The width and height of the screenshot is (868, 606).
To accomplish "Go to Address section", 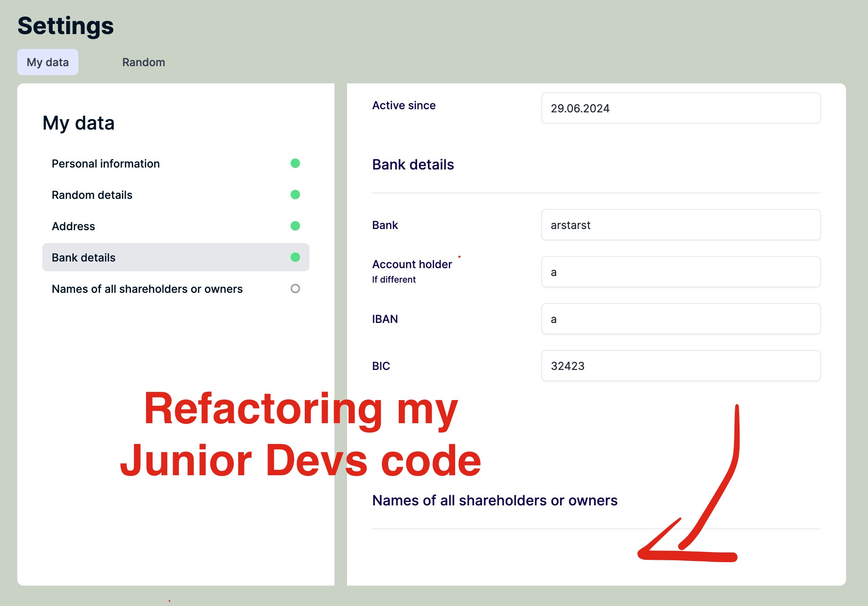I will [73, 226].
